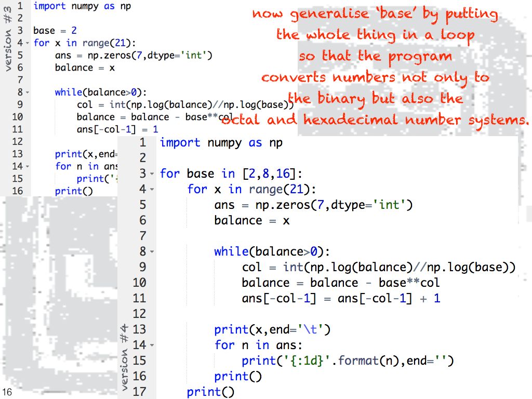Viewport: 532px width, 399px height.
Task: Collapse 'for x in range(21)' fold arrow in version #3
Action: [x=27, y=43]
